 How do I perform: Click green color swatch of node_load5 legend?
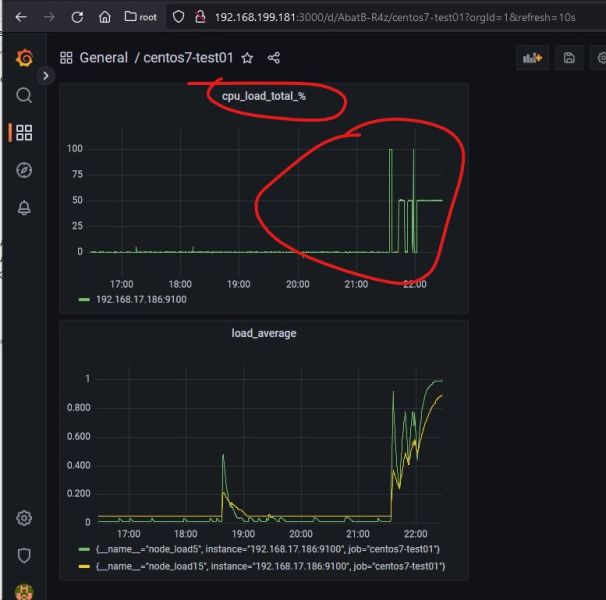(84, 549)
